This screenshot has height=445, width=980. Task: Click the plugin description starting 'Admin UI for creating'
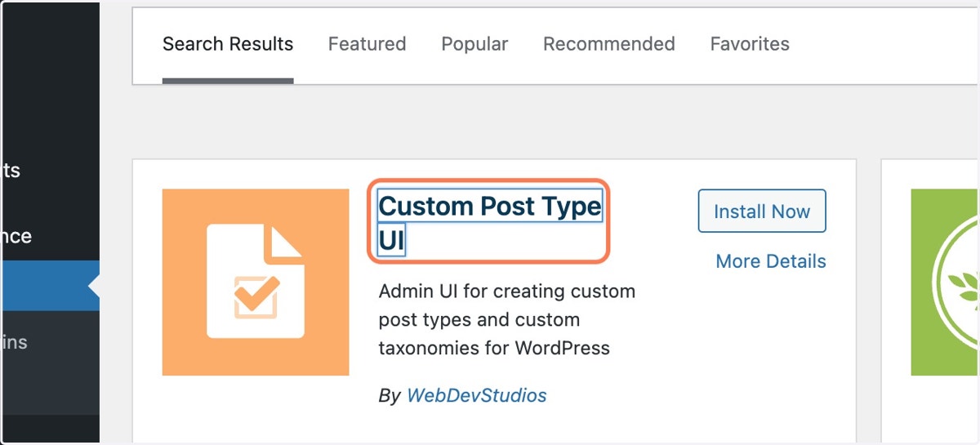tap(507, 320)
